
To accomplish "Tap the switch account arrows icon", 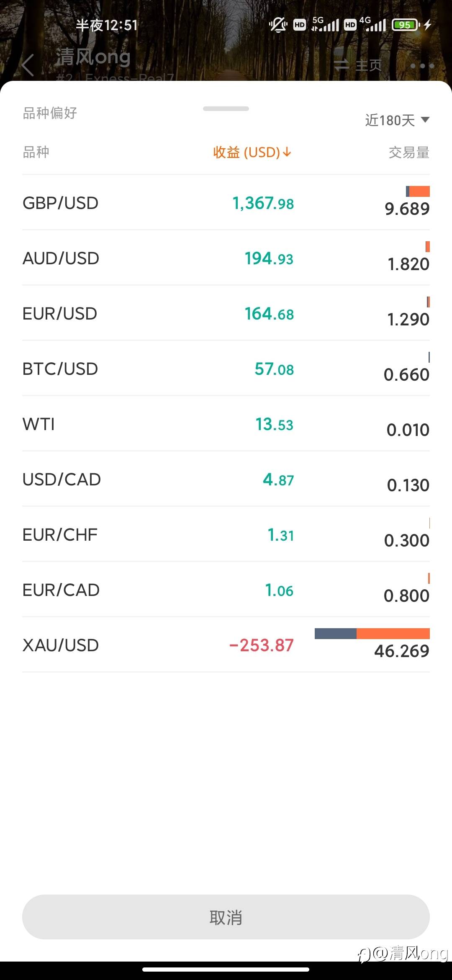I will pyautogui.click(x=342, y=65).
